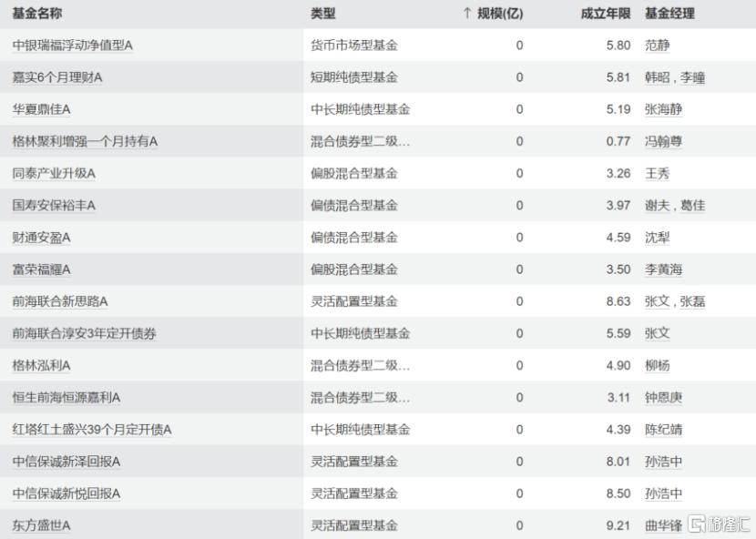Sort by the 成立年限 column header
Screen dimensions: 756x539
point(606,14)
